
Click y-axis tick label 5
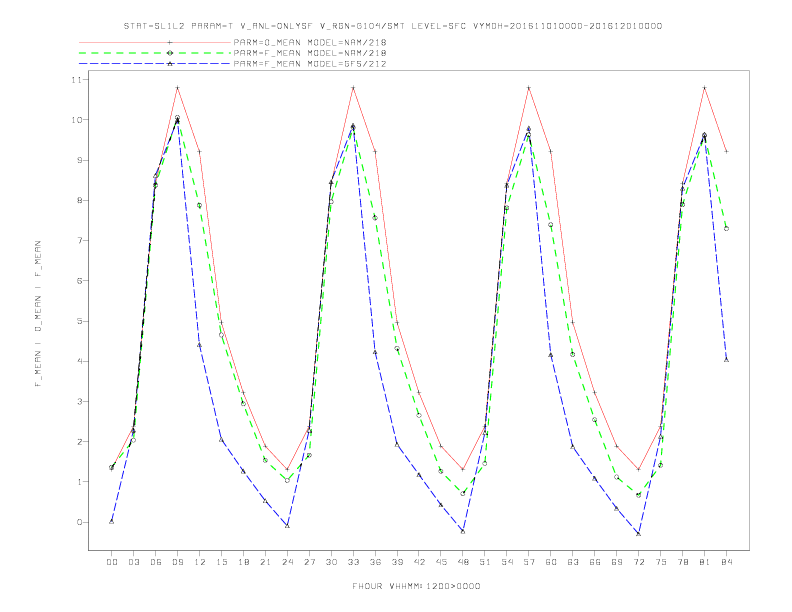point(79,321)
